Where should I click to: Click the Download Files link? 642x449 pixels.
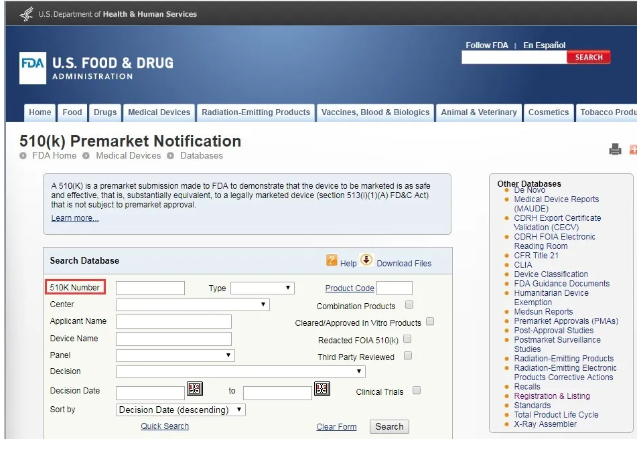tap(404, 263)
